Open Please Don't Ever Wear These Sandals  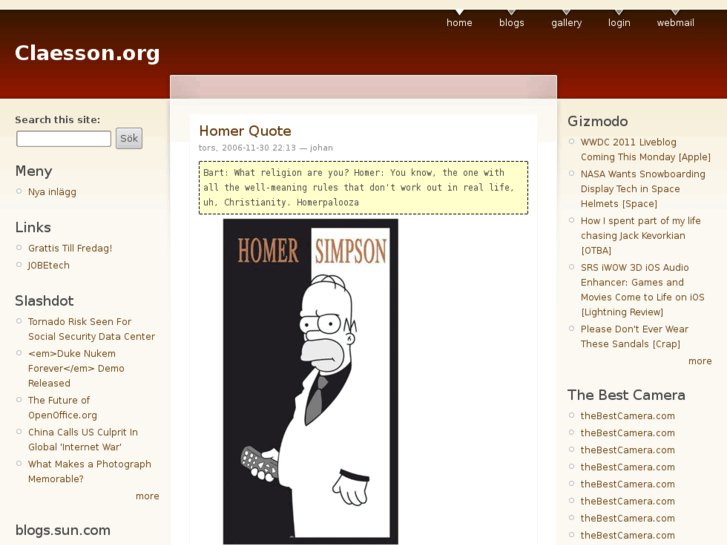634,336
